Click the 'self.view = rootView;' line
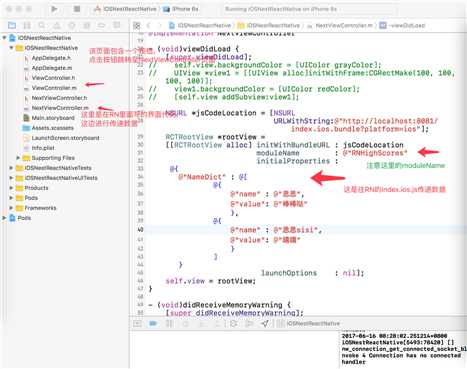Viewport: 467px width, 369px height. coord(211,281)
